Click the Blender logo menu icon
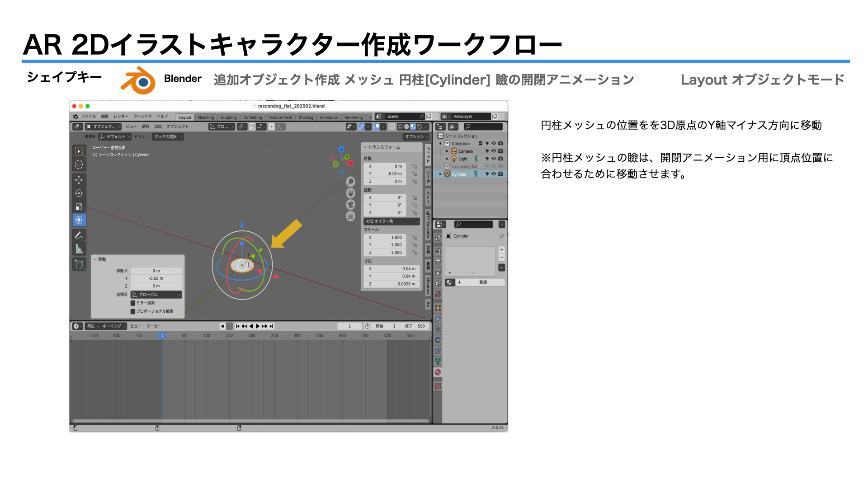This screenshot has height=488, width=868. click(x=75, y=117)
